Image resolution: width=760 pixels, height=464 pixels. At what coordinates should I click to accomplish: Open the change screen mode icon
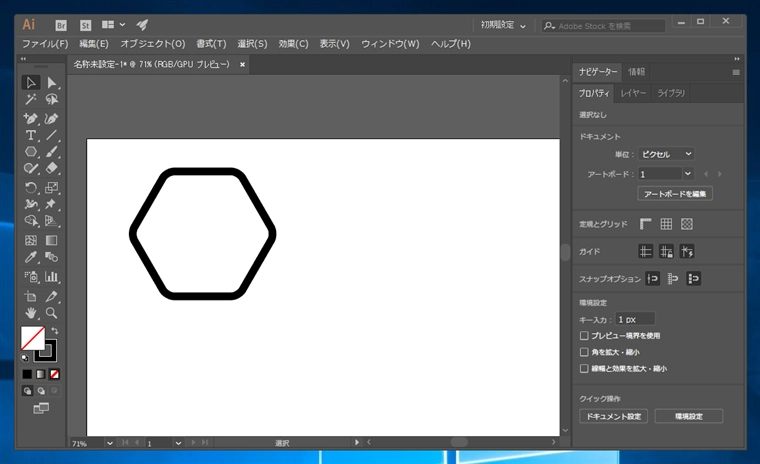click(x=41, y=409)
